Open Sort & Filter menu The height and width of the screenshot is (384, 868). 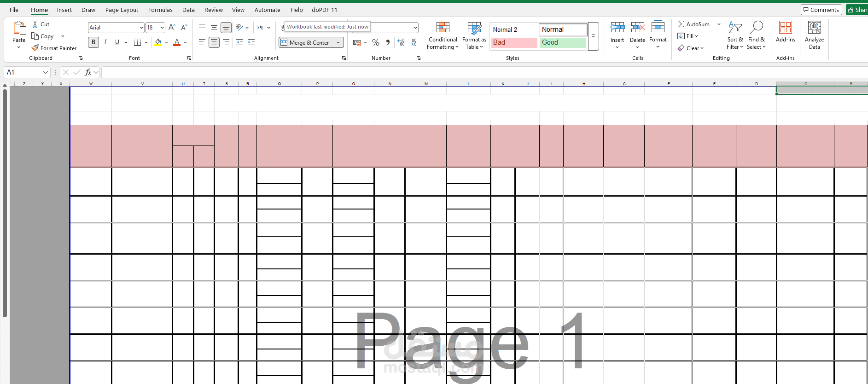point(735,35)
